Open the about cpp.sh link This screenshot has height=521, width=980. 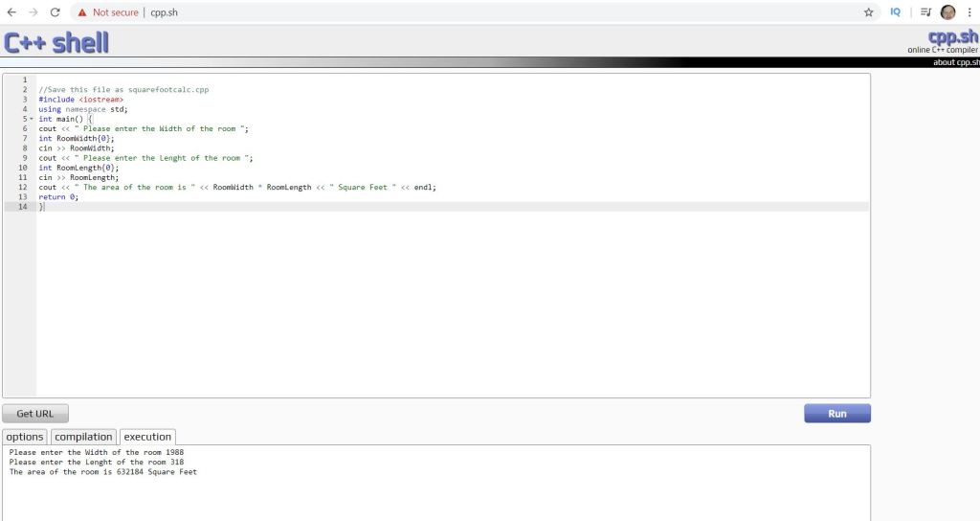pyautogui.click(x=955, y=62)
